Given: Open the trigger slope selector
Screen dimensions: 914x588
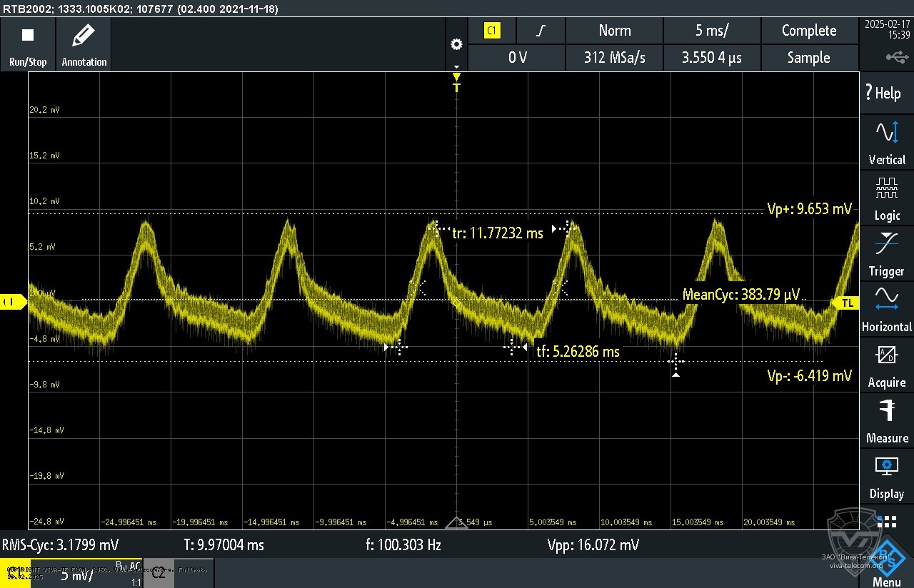Looking at the screenshot, I should click(541, 31).
